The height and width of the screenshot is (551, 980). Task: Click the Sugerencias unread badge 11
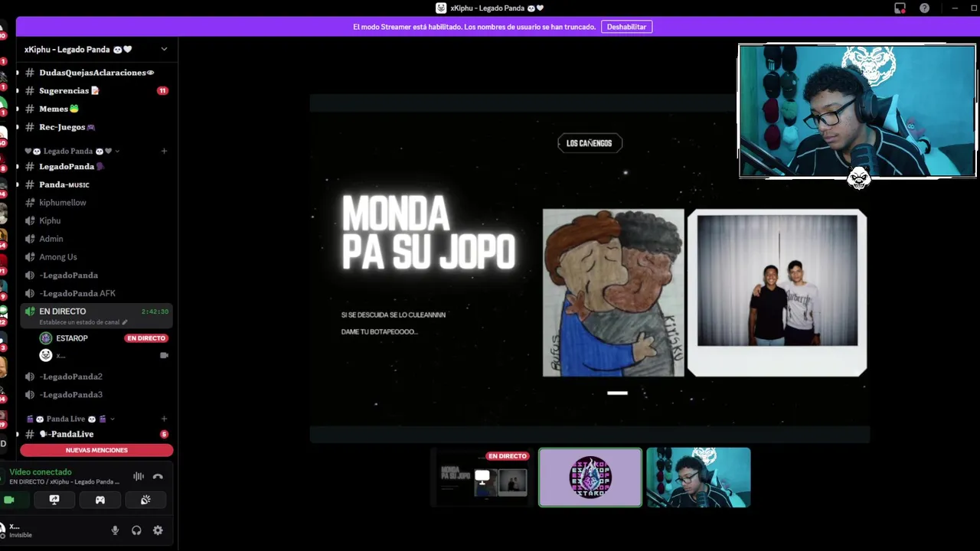pos(162,90)
